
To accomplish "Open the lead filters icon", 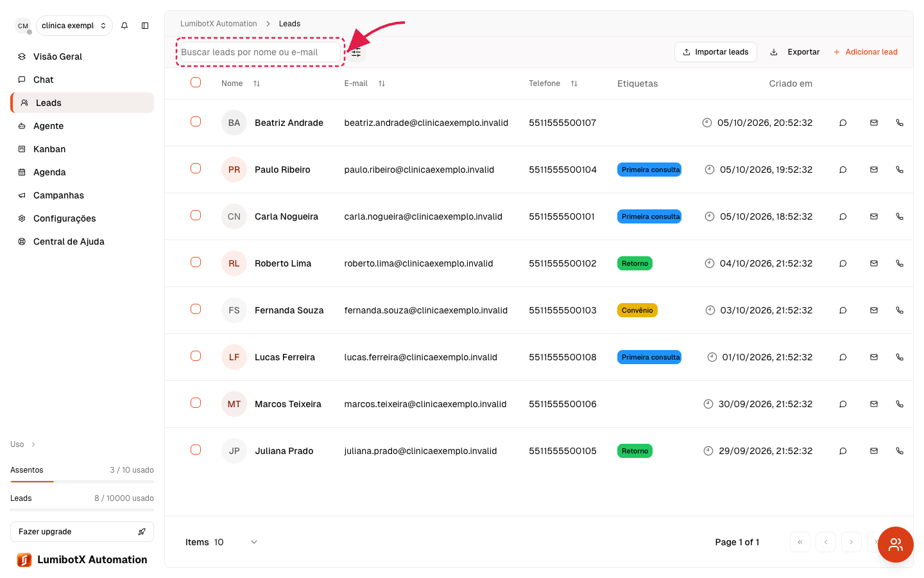I will point(356,53).
